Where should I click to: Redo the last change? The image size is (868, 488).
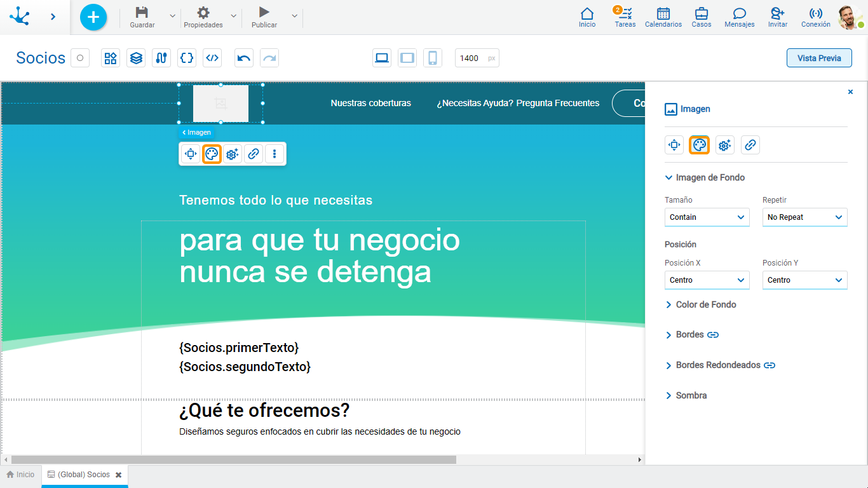[x=269, y=58]
